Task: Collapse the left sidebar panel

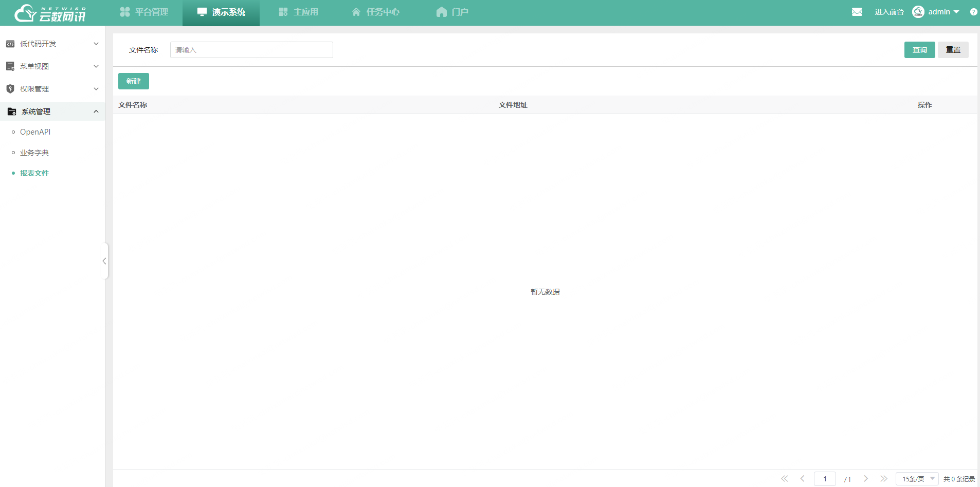Action: pyautogui.click(x=104, y=261)
